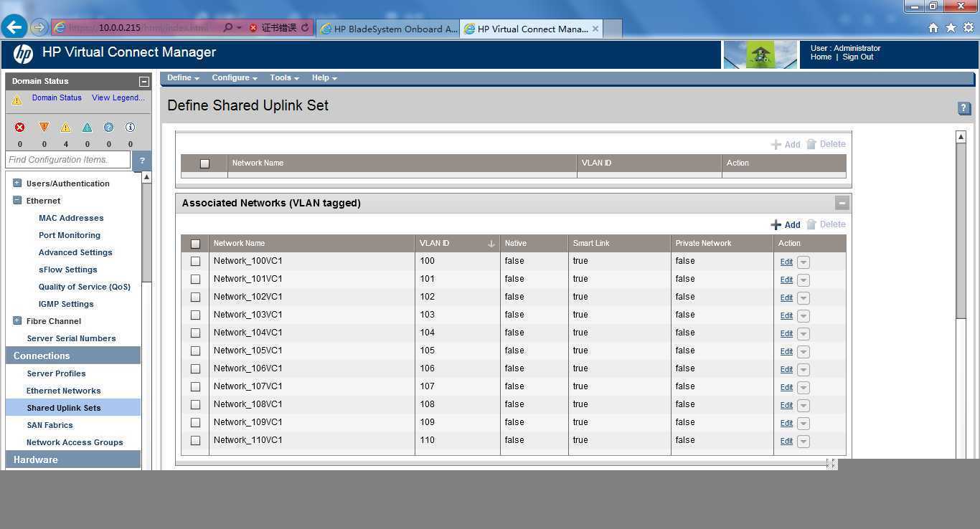The width and height of the screenshot is (980, 529).
Task: Click the page refresh icon in address bar
Action: click(305, 28)
